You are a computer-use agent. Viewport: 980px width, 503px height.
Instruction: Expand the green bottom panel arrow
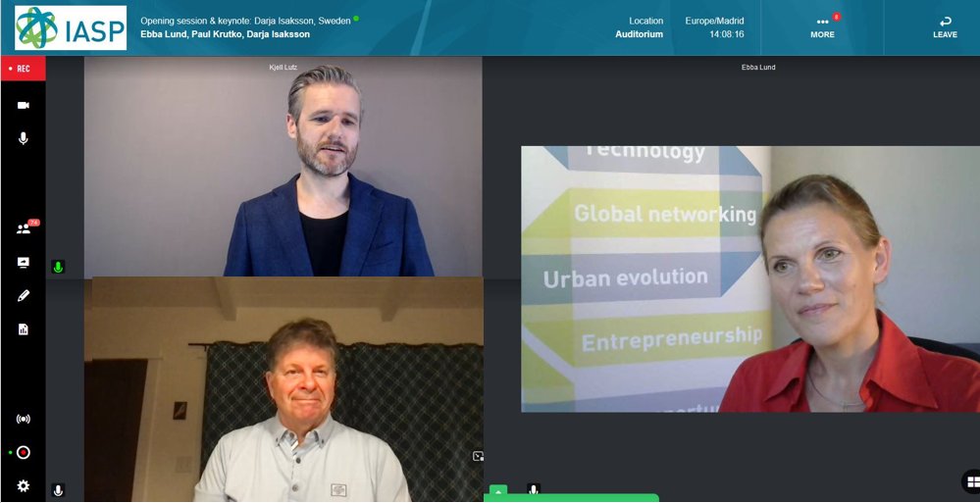point(498,491)
